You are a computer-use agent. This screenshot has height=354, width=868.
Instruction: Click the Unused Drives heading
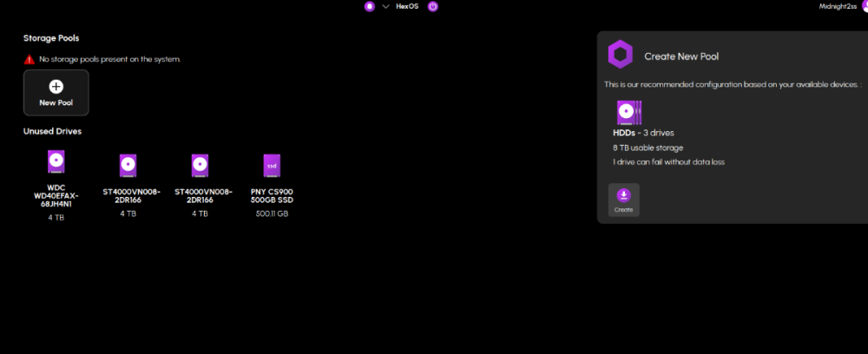[x=52, y=131]
